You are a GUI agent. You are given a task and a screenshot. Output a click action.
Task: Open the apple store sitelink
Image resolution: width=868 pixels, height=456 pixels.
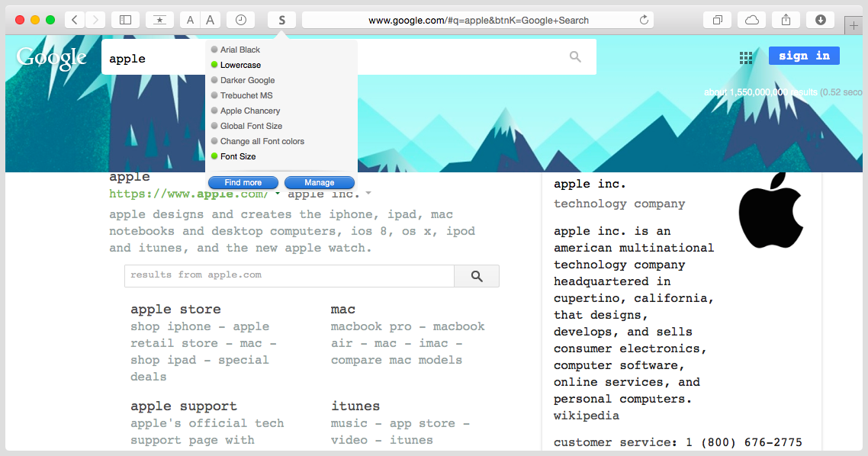point(175,310)
